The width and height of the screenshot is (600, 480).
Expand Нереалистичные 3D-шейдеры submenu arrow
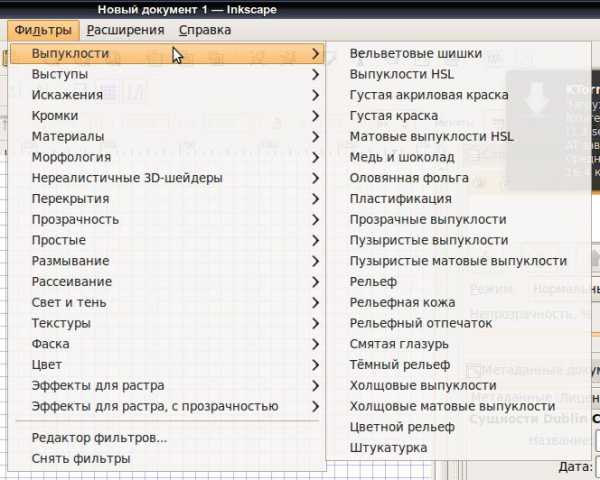(x=315, y=178)
